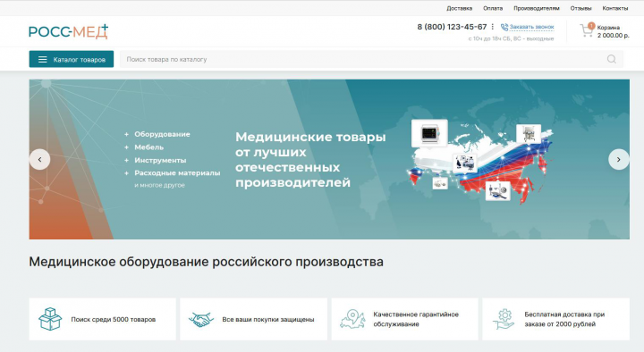Click the map pin icon for гарантийное обслуживание
This screenshot has height=352, width=644.
pyautogui.click(x=352, y=319)
